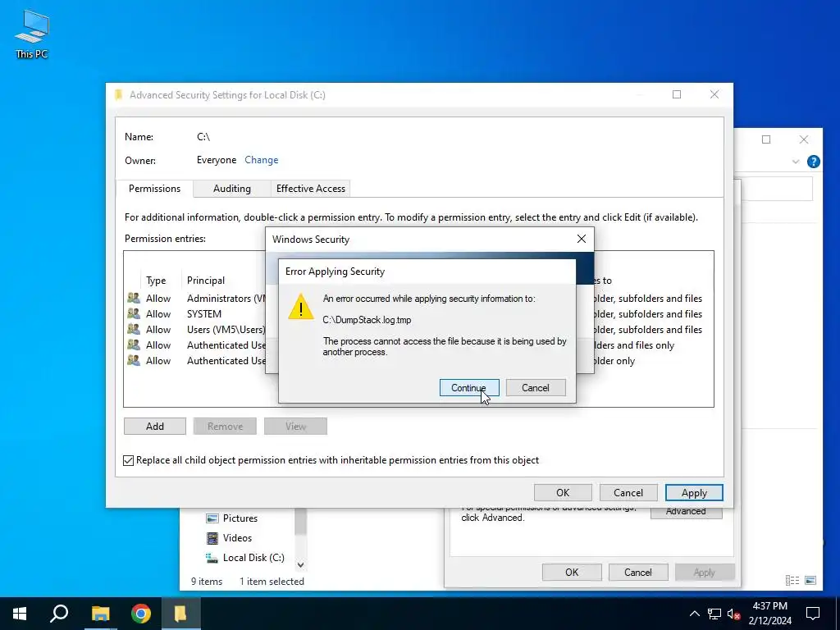Viewport: 840px width, 630px height.
Task: Launch Google Chrome from the taskbar
Action: pos(141,614)
